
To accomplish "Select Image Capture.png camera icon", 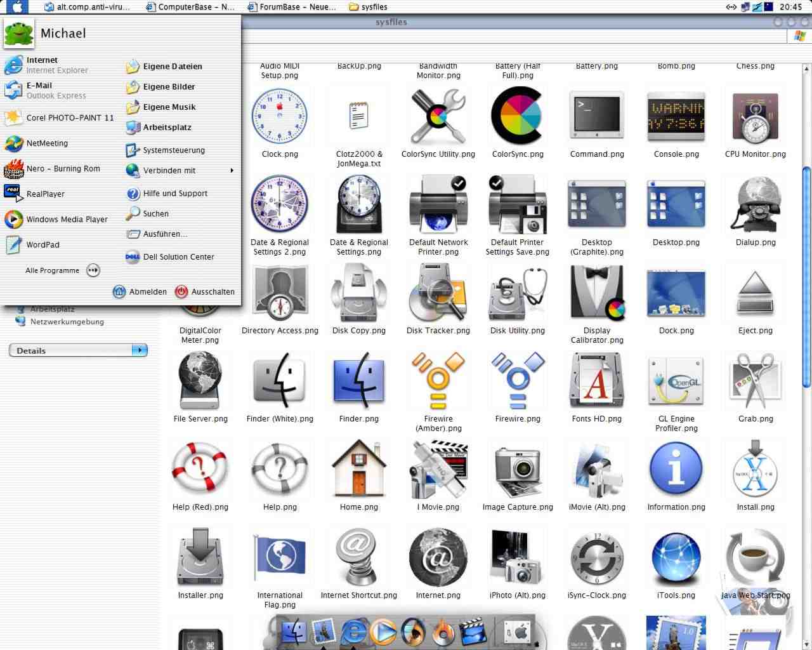I will coord(518,471).
